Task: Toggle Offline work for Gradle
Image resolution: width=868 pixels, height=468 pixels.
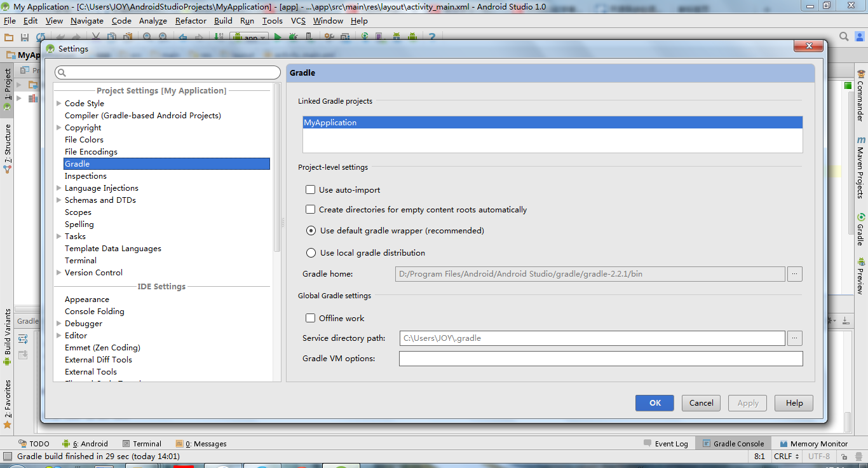Action: coord(310,318)
